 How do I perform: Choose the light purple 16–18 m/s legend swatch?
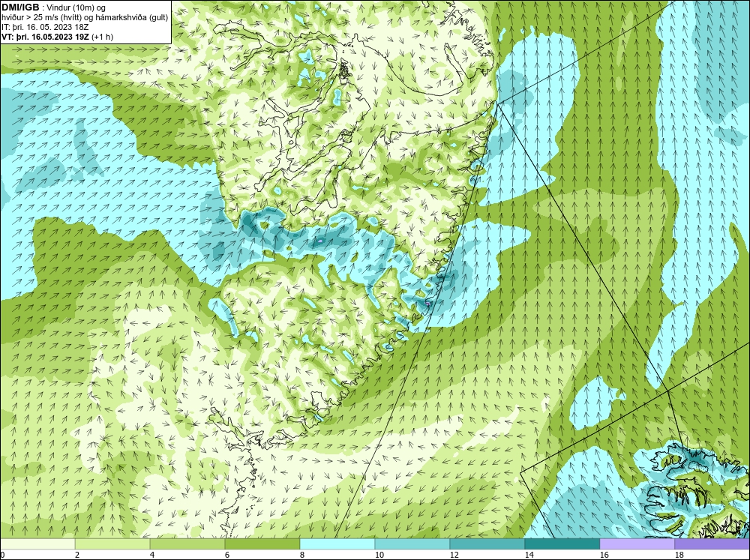pyautogui.click(x=637, y=544)
